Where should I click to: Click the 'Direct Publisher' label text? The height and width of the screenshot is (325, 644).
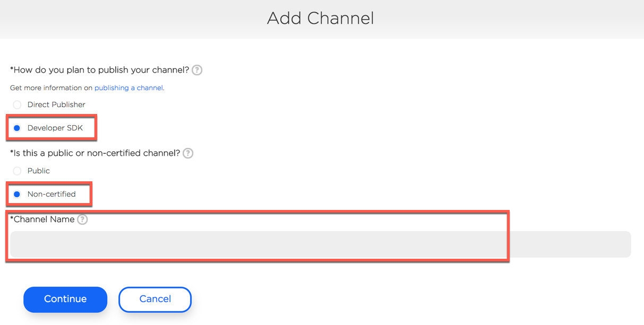coord(56,104)
